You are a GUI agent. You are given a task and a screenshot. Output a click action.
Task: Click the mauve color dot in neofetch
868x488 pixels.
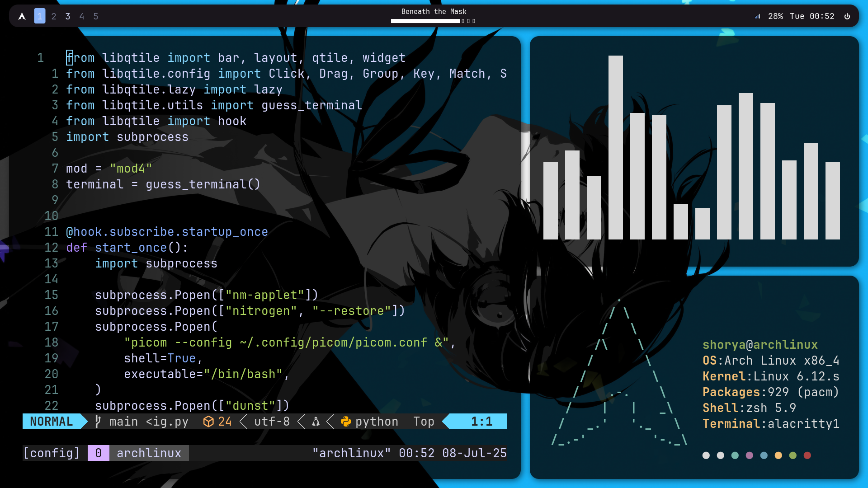coord(750,455)
